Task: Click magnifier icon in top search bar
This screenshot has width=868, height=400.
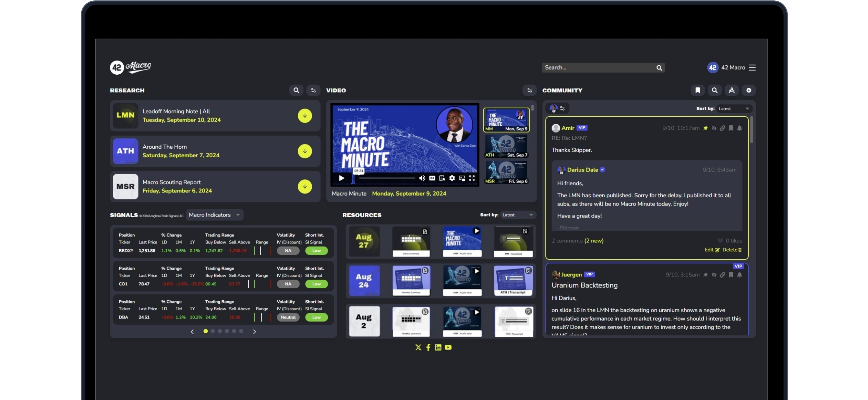Action: pos(659,68)
